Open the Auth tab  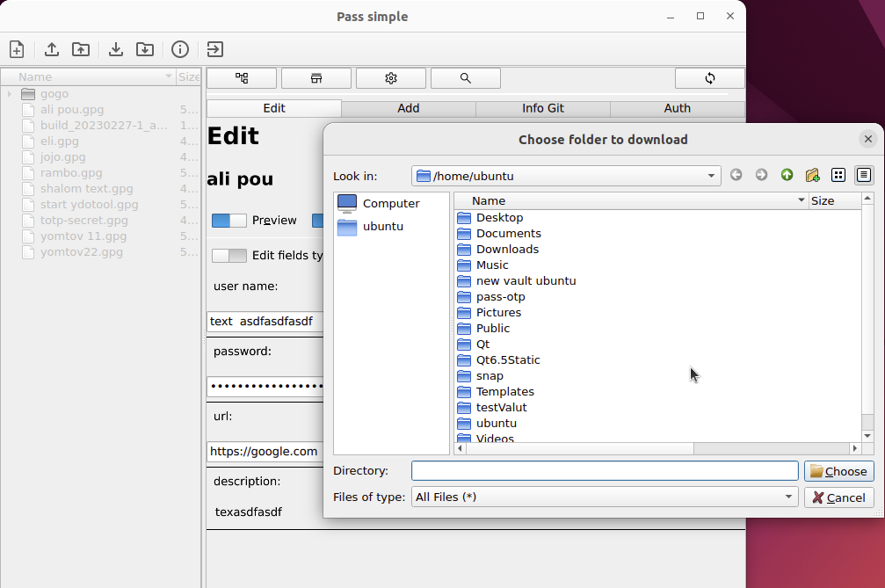pyautogui.click(x=677, y=108)
